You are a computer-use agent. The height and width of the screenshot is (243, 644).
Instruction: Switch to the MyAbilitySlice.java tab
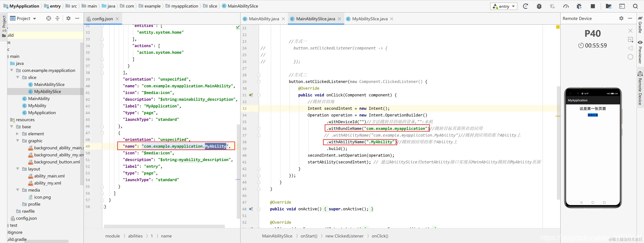tap(369, 19)
